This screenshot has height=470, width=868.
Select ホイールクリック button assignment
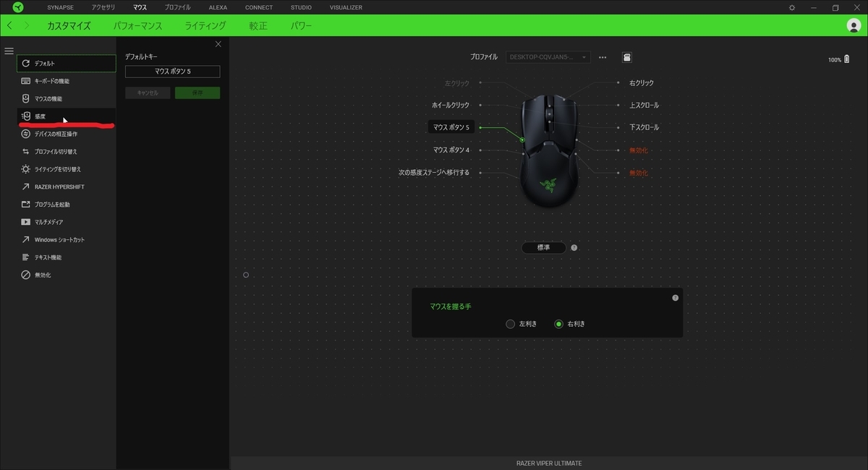coord(451,106)
